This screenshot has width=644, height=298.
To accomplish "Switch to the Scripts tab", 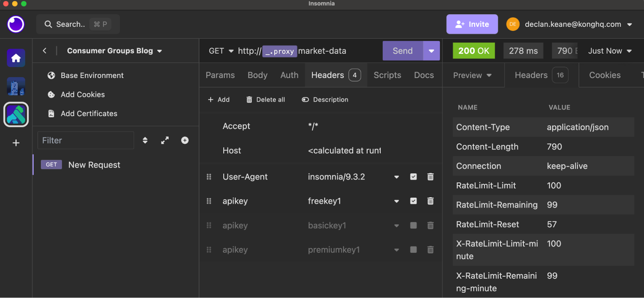I will pos(387,75).
